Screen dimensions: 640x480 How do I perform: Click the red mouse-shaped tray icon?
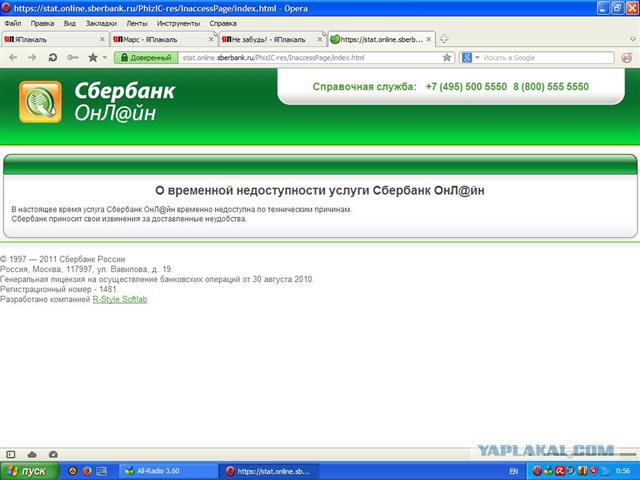[594, 471]
